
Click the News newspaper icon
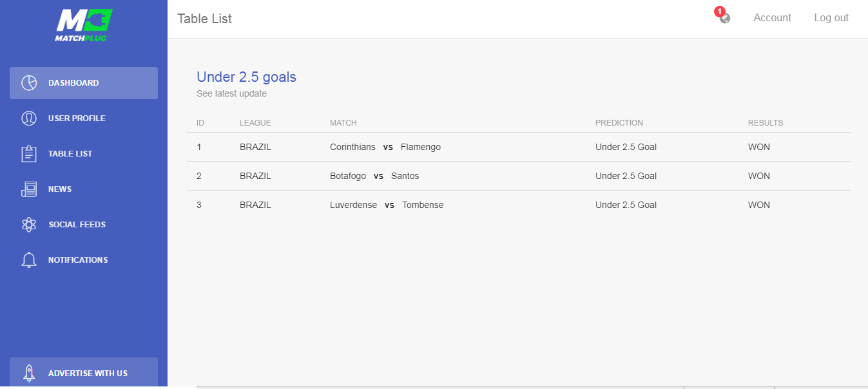[28, 189]
